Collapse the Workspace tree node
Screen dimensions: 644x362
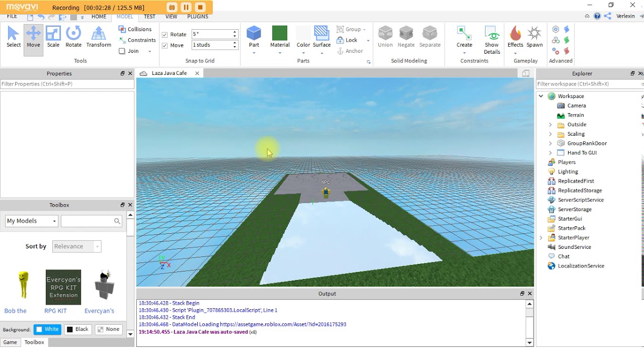541,96
